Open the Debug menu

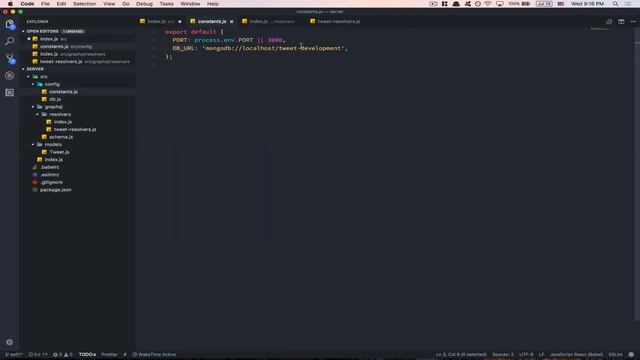[144, 4]
